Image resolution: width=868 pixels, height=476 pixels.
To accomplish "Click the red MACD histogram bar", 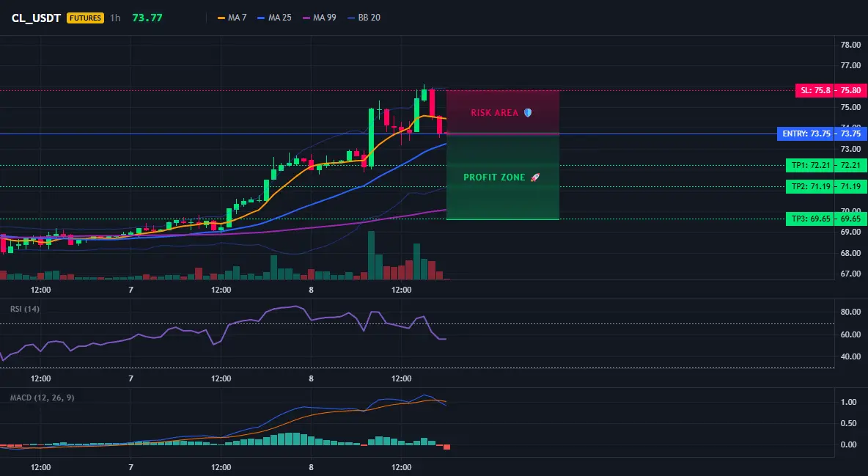I will pyautogui.click(x=446, y=447).
